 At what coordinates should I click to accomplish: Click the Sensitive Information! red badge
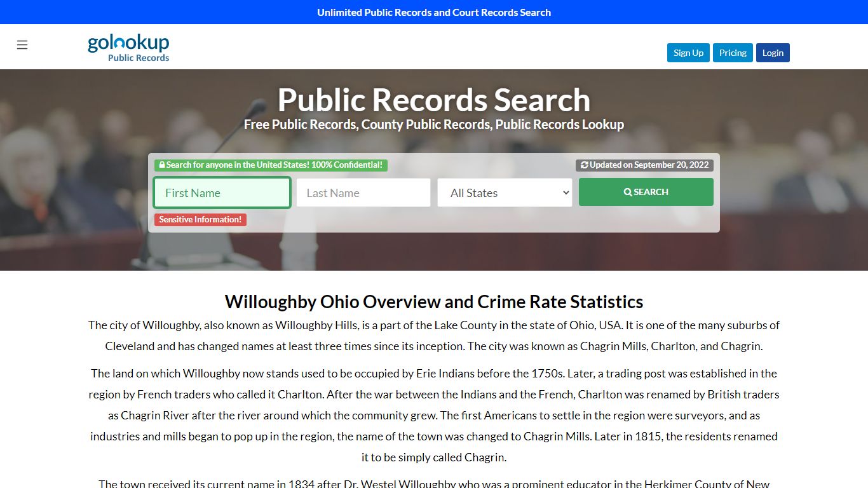[x=200, y=219]
